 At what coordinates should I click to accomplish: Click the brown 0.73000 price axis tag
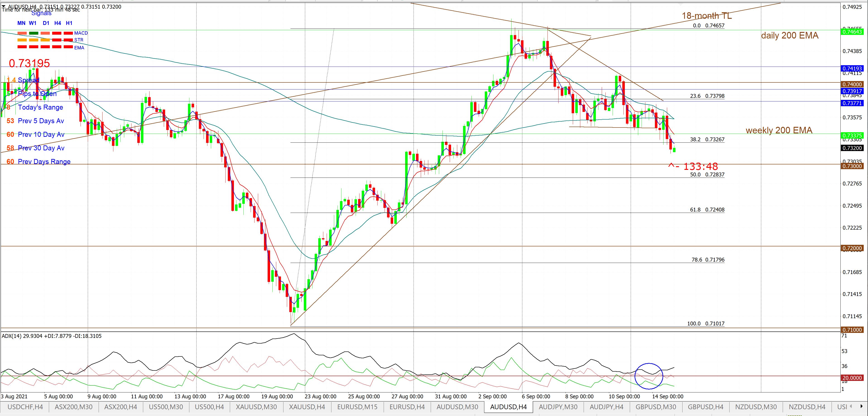pyautogui.click(x=852, y=166)
